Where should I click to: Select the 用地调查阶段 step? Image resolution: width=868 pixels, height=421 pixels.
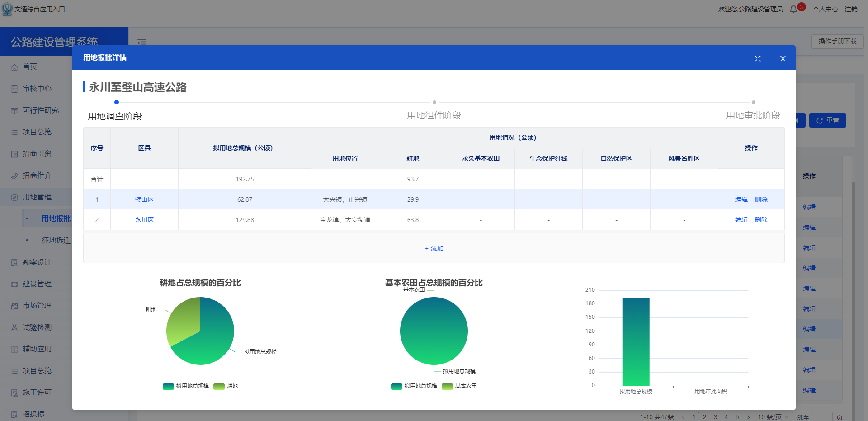(x=115, y=116)
